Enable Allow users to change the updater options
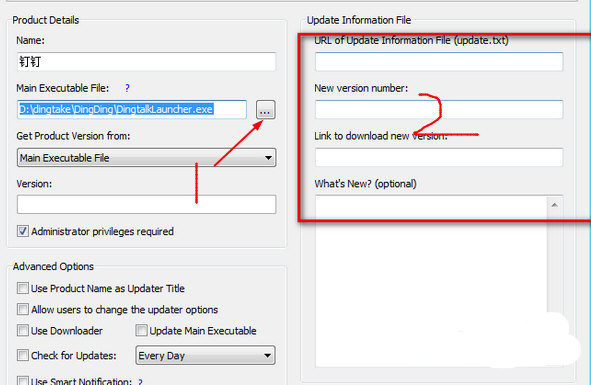The height and width of the screenshot is (385, 591). point(23,310)
